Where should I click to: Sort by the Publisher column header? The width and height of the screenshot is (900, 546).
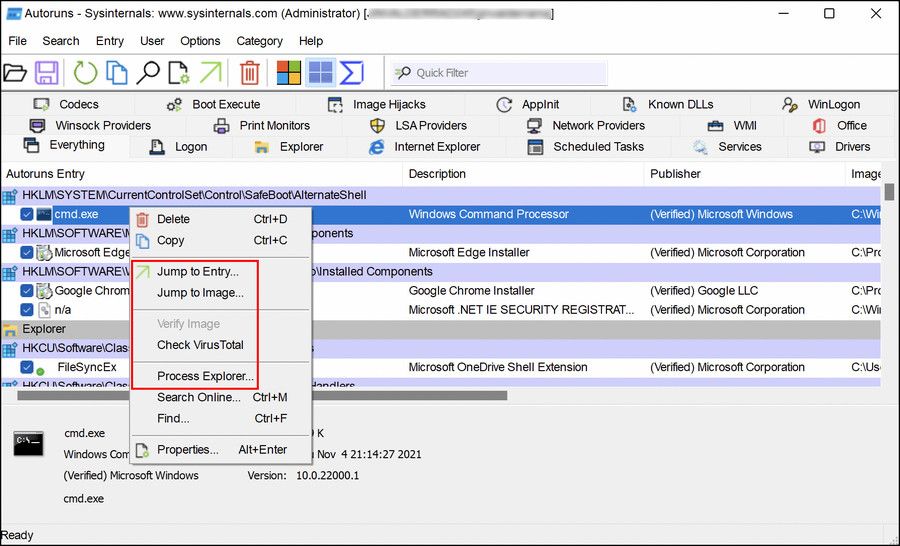coord(744,174)
